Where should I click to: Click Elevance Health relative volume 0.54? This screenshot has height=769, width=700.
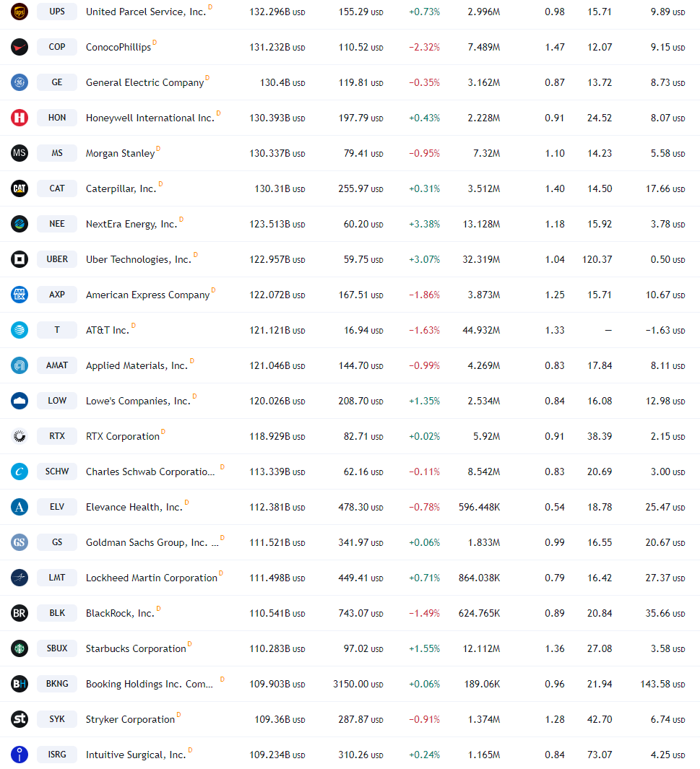pos(554,507)
